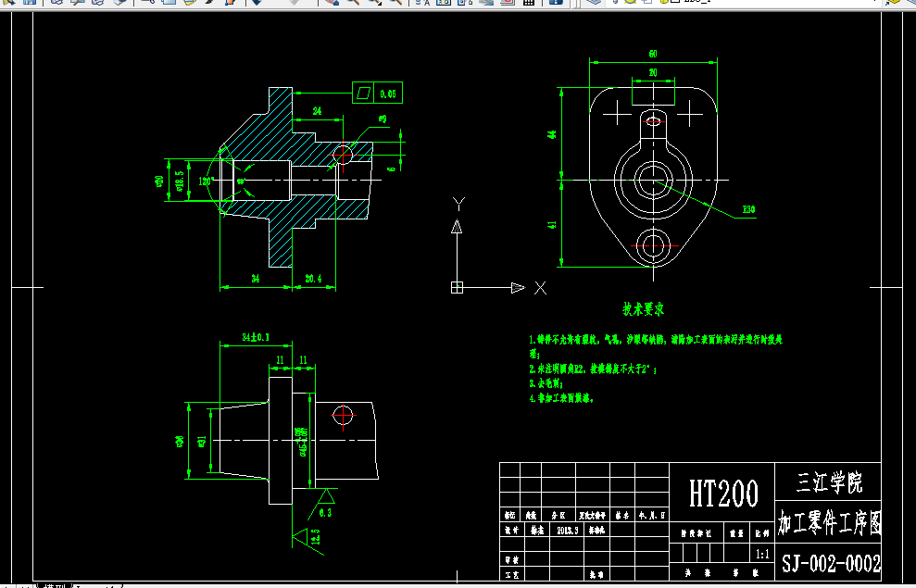Pick the φ31 diameter dimension text
The width and height of the screenshot is (916, 588).
click(x=202, y=442)
